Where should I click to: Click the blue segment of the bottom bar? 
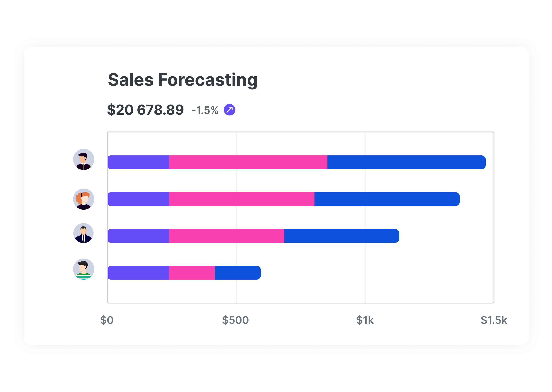(x=238, y=273)
